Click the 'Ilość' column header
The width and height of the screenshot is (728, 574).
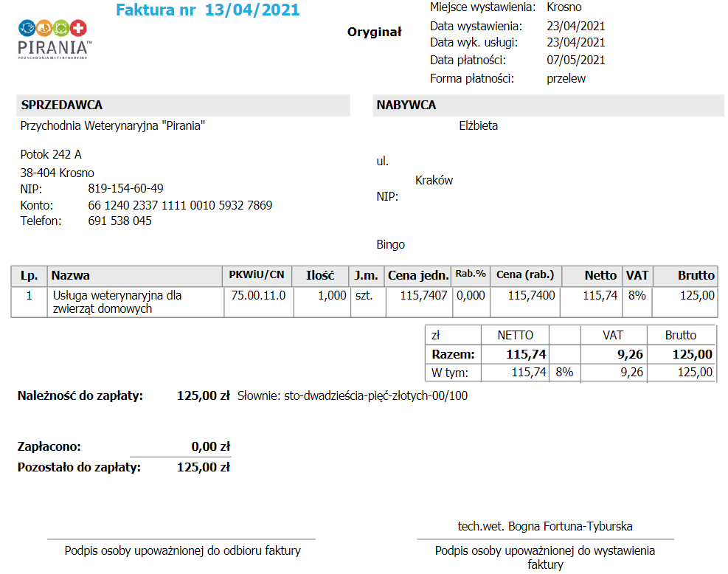[x=320, y=275]
